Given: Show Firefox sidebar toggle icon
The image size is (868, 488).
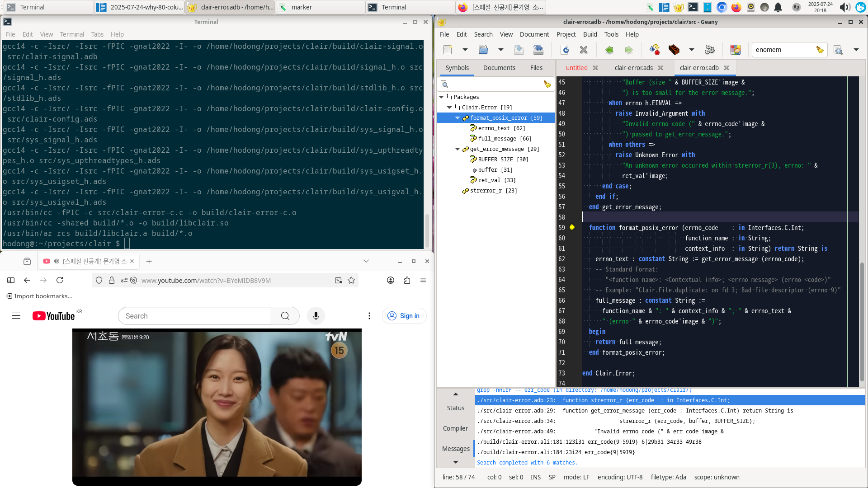Looking at the screenshot, I should coord(11,280).
